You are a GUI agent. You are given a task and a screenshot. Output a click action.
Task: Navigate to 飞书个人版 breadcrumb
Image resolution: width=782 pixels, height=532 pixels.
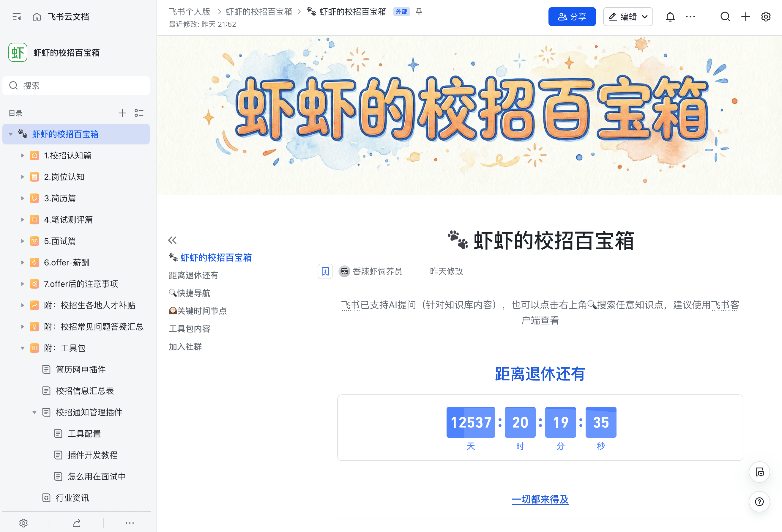(190, 11)
